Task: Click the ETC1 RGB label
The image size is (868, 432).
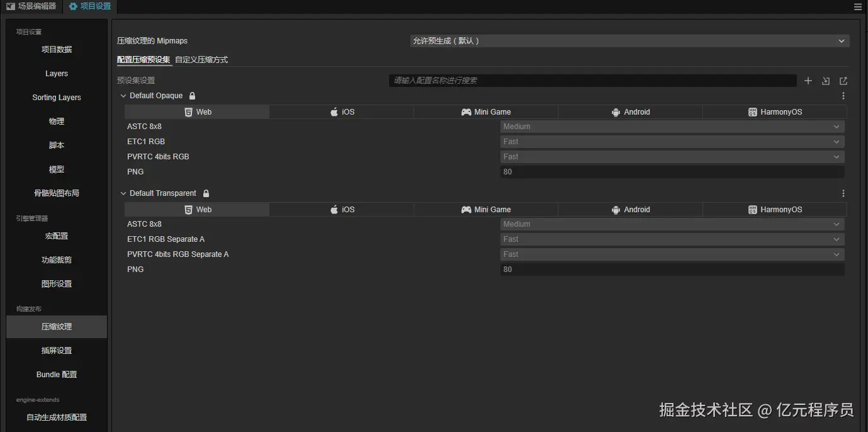Action: point(146,142)
